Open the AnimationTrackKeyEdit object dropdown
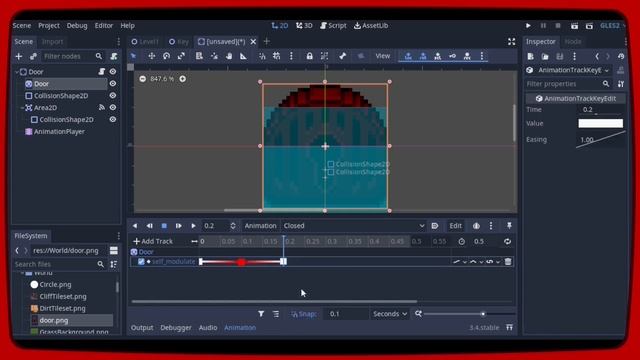Image resolution: width=640 pixels, height=360 pixels. pos(569,70)
